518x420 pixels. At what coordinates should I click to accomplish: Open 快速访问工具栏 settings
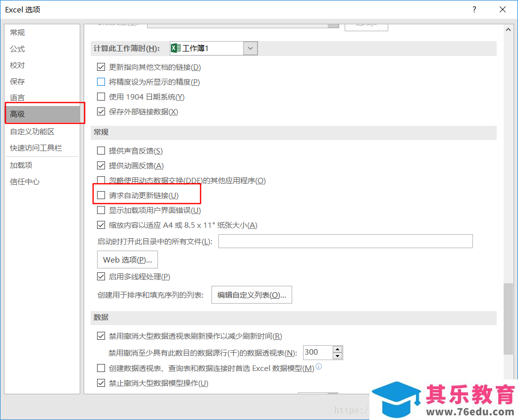36,148
